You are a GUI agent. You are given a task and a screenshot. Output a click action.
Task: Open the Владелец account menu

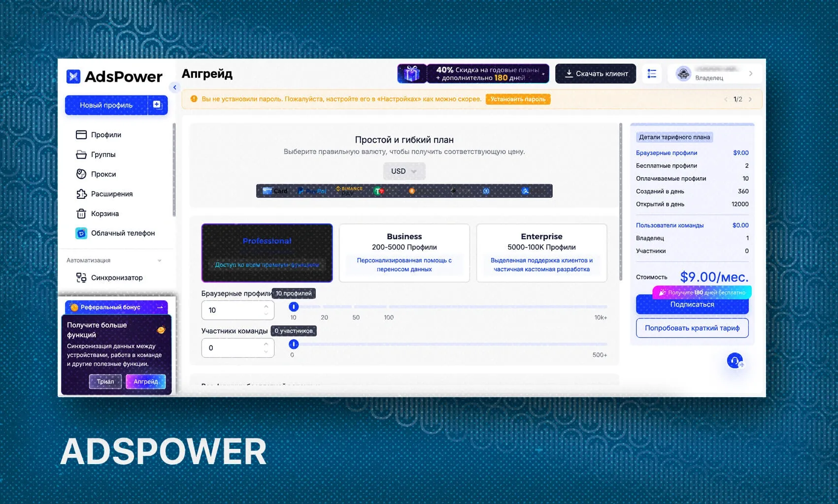(714, 74)
